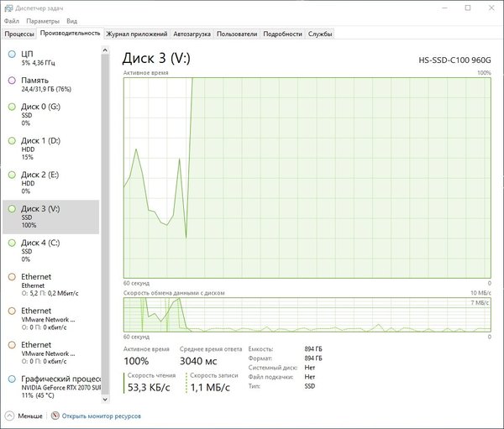
Task: Click the Task Manager title bar icon
Action: pos(8,8)
